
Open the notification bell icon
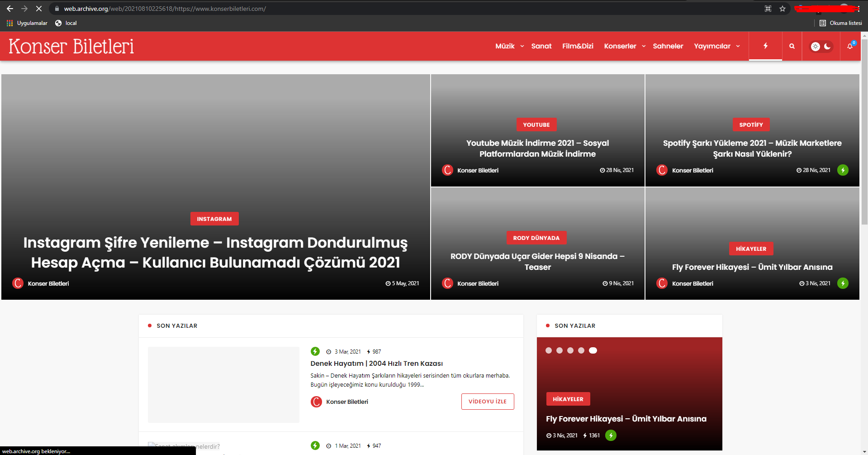(x=850, y=46)
